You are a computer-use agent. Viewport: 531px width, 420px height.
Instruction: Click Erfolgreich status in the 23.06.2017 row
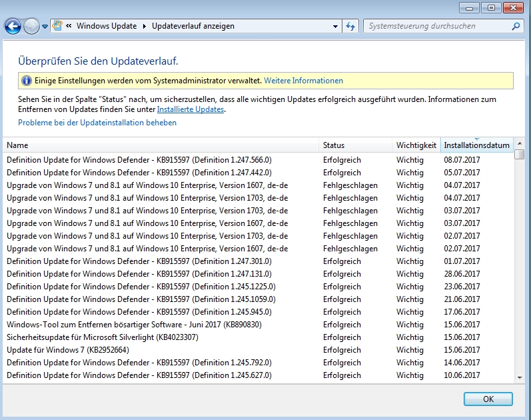pos(342,287)
